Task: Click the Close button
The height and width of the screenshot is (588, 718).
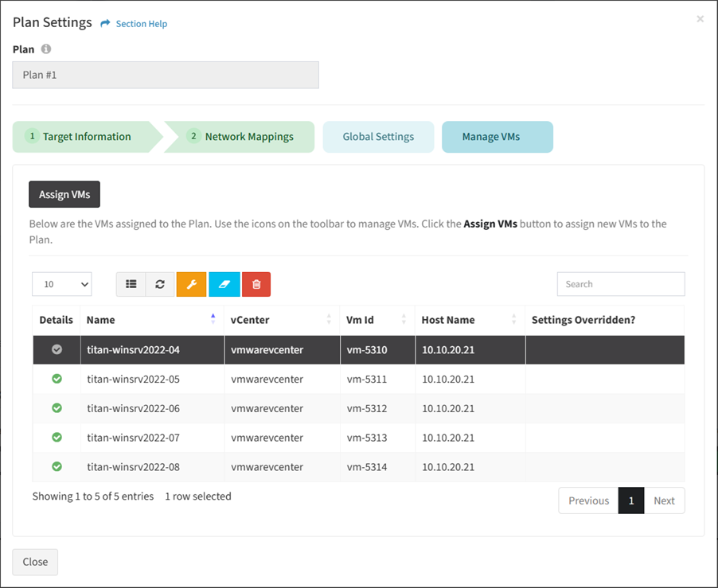Action: click(35, 562)
